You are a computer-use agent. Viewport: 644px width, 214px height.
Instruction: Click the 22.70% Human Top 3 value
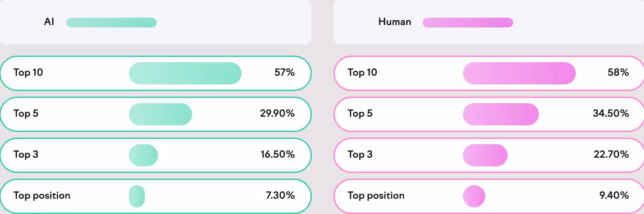[x=611, y=154]
